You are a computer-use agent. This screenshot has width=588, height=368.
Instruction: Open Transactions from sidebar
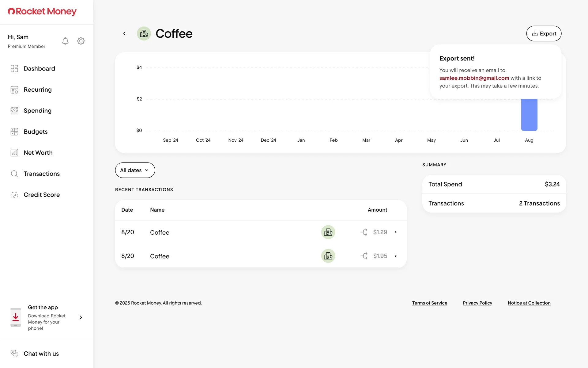click(x=42, y=174)
